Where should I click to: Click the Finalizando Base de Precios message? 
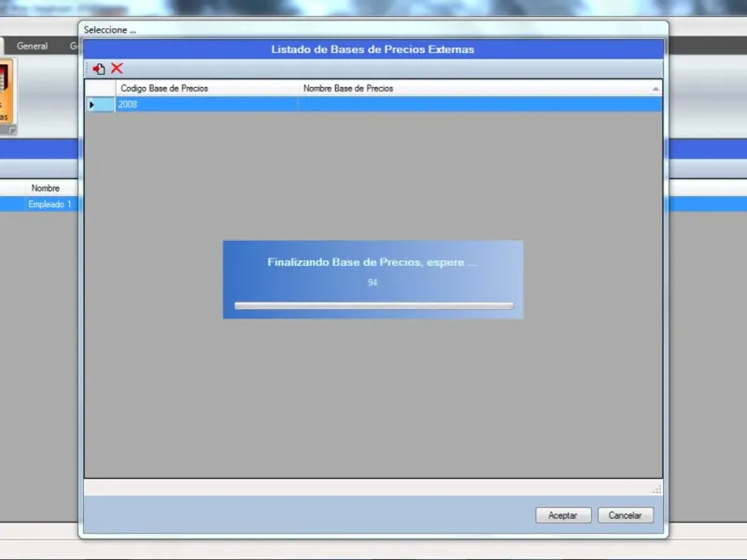pyautogui.click(x=372, y=262)
